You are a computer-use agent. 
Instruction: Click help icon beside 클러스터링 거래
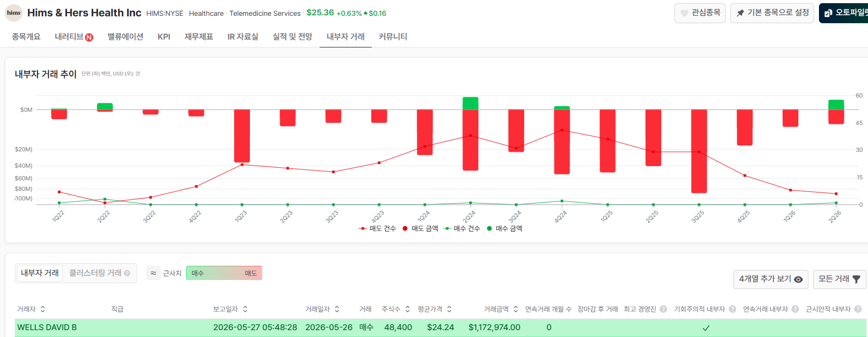pyautogui.click(x=127, y=273)
